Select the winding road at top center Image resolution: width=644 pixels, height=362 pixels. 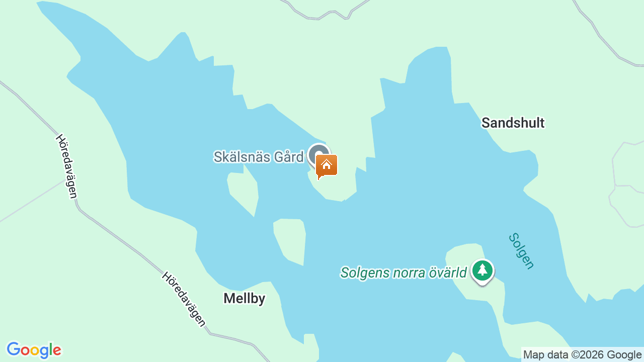(x=327, y=12)
